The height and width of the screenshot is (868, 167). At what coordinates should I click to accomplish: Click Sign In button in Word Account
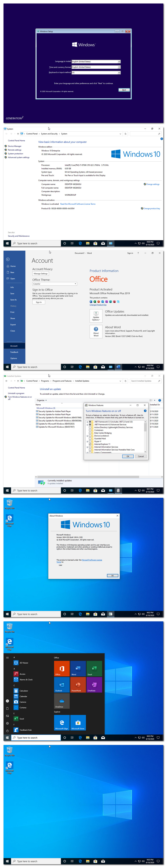pos(39,302)
